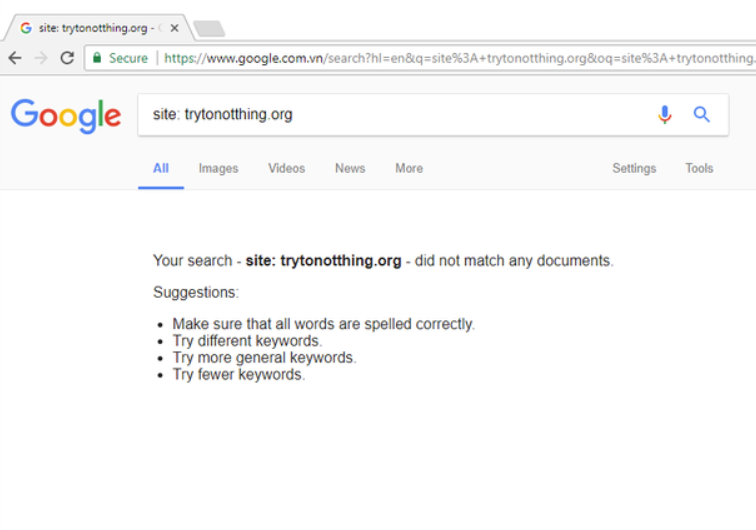Click the Tools button
The image size is (756, 530).
(699, 168)
